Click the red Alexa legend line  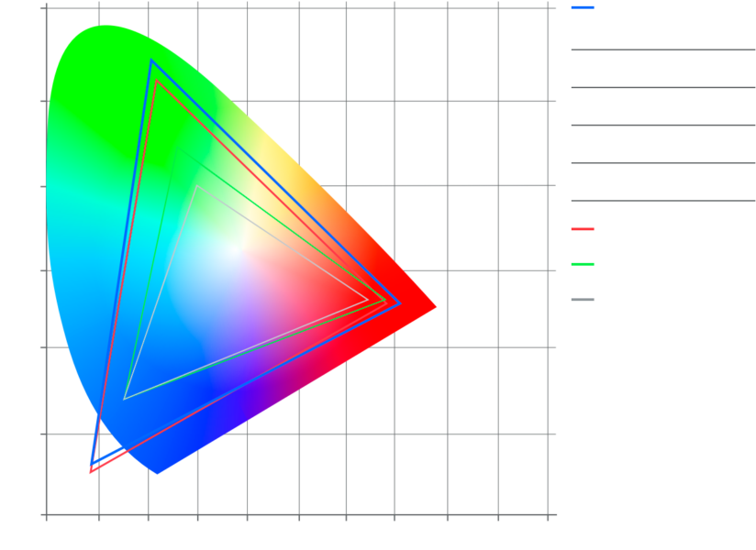pos(583,229)
